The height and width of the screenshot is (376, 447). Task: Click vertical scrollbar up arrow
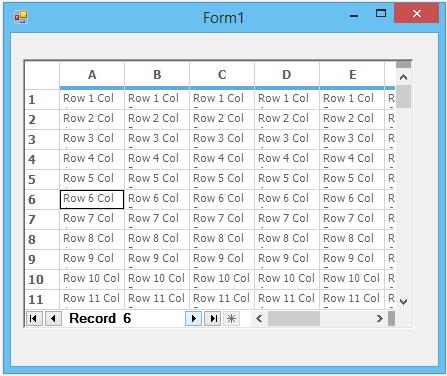(x=403, y=77)
